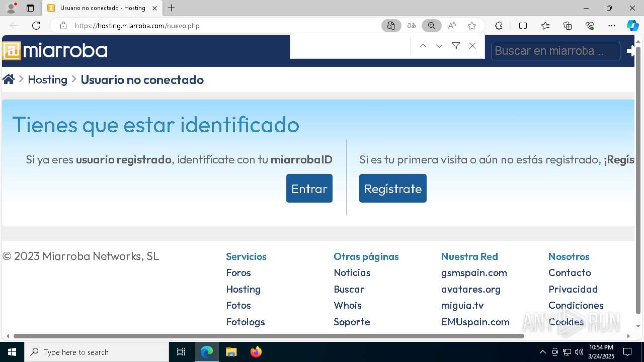This screenshot has height=362, width=644.
Task: Start the read aloud icon
Action: pyautogui.click(x=452, y=26)
